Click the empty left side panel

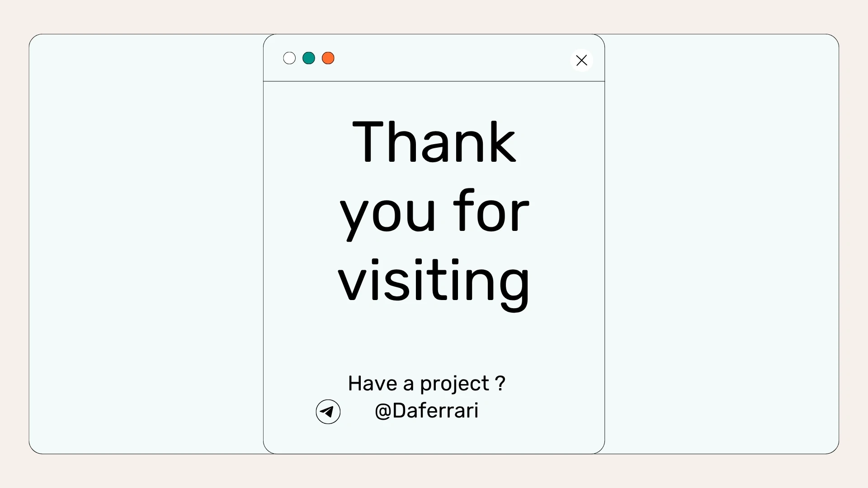(x=146, y=244)
